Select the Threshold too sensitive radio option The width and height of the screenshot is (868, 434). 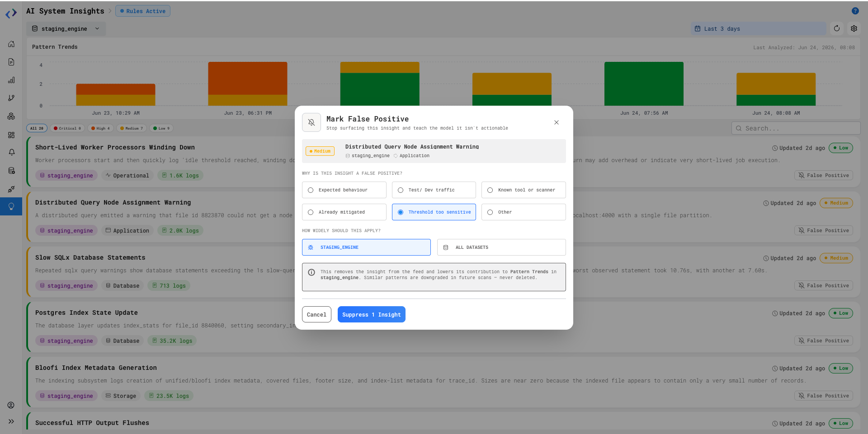coord(434,212)
